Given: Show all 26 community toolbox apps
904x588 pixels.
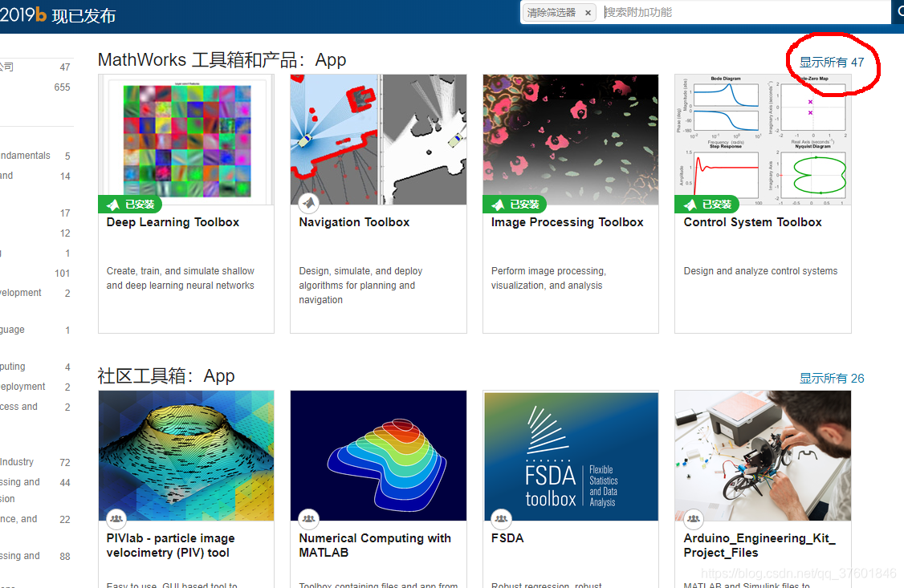Looking at the screenshot, I should click(x=832, y=379).
